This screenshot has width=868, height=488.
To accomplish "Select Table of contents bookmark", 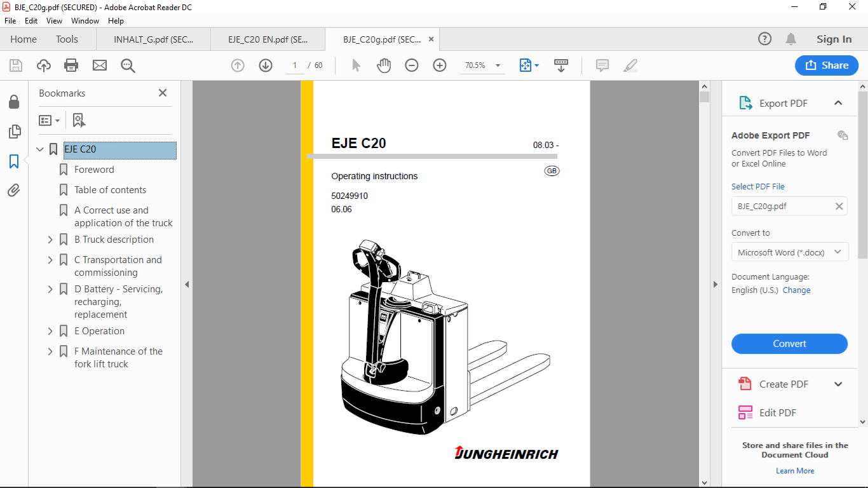I will (110, 190).
